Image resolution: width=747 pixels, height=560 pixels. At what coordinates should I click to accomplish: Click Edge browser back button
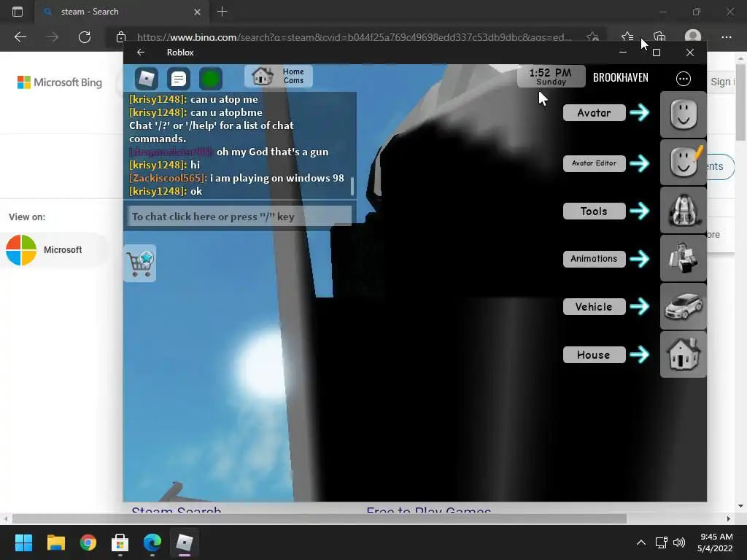click(x=20, y=36)
